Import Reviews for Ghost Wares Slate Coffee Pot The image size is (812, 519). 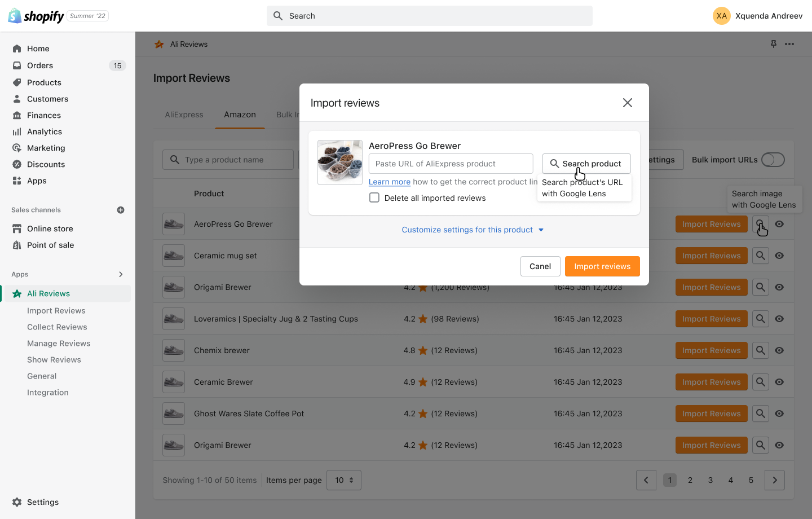click(x=712, y=414)
